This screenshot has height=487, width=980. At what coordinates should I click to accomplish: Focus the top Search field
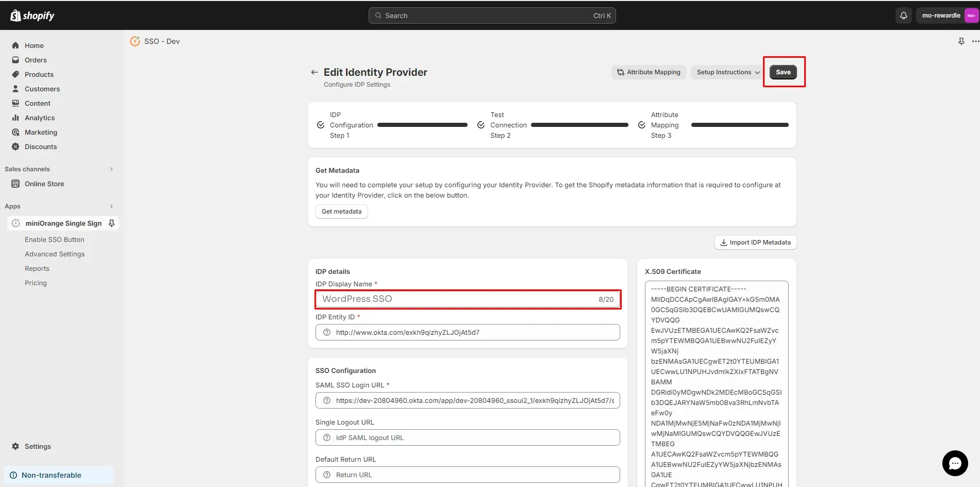492,15
